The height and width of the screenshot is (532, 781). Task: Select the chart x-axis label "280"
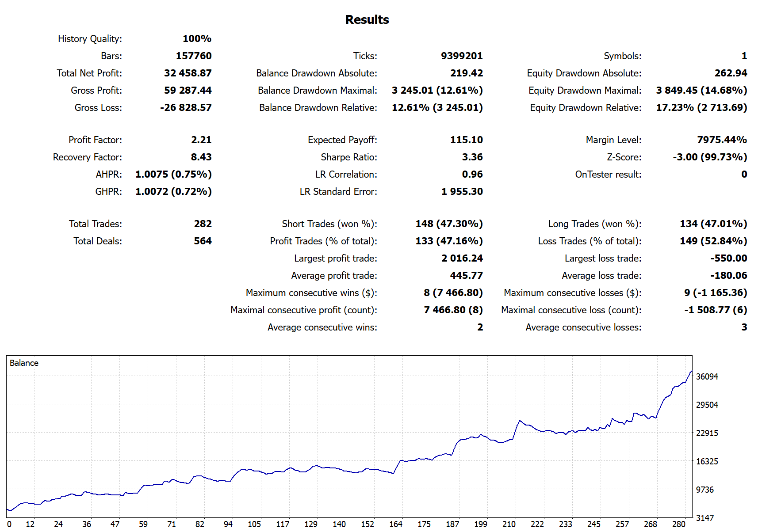click(679, 524)
